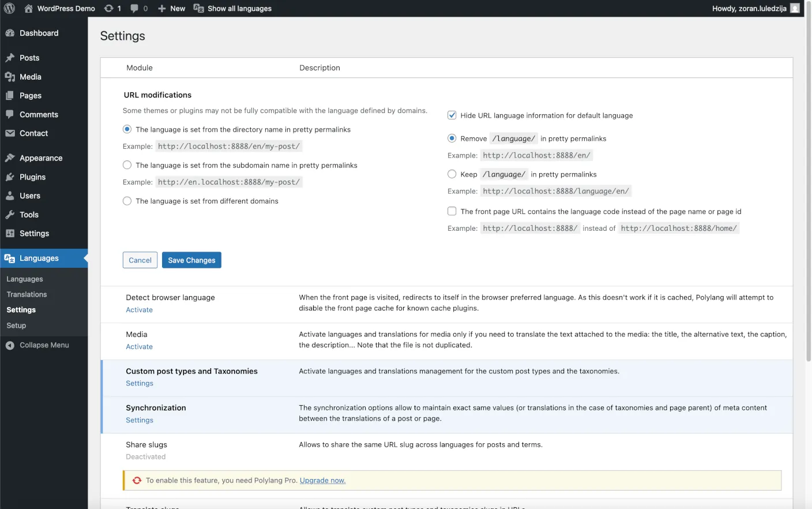The image size is (812, 509).
Task: Expand the New content menu
Action: pos(172,8)
